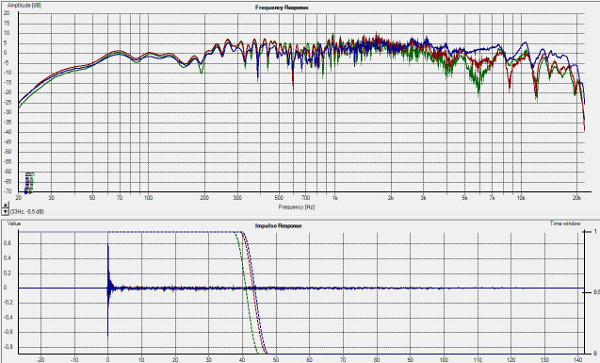Click the Frequency [Hz] axis label
The height and width of the screenshot is (363, 600).
(297, 207)
